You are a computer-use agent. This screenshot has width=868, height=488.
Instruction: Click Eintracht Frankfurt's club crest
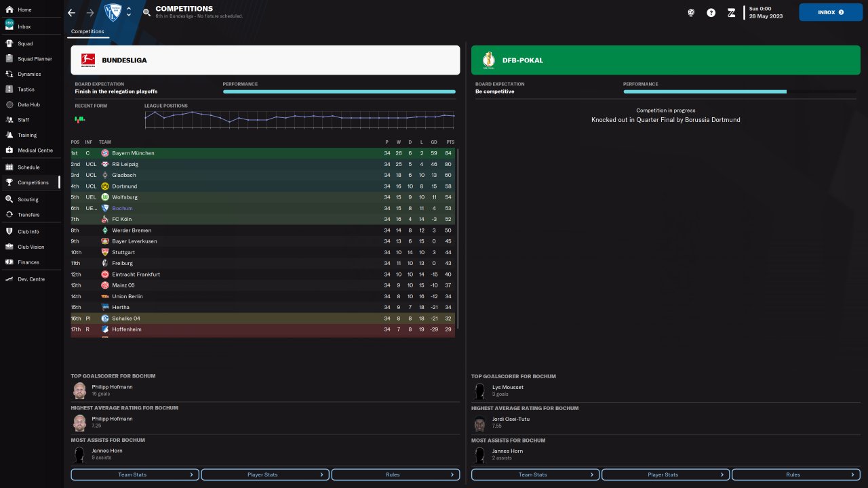coord(105,274)
